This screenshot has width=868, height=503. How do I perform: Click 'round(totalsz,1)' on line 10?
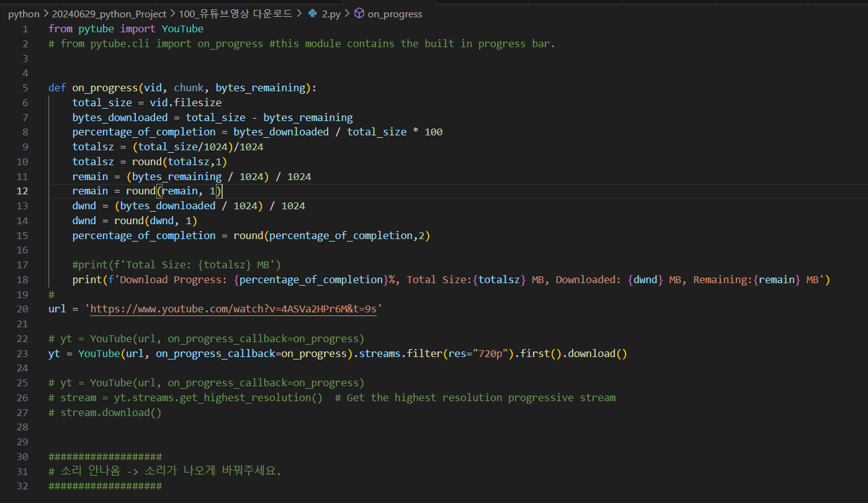click(180, 161)
